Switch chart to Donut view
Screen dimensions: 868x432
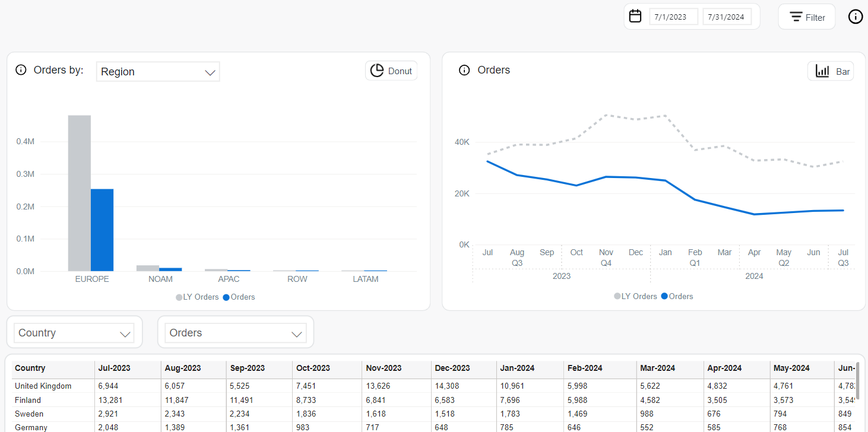pyautogui.click(x=391, y=71)
